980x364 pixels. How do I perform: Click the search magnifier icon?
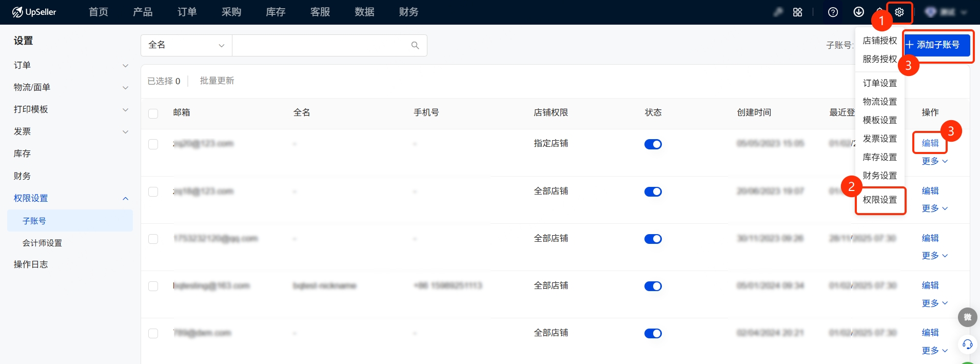point(415,45)
